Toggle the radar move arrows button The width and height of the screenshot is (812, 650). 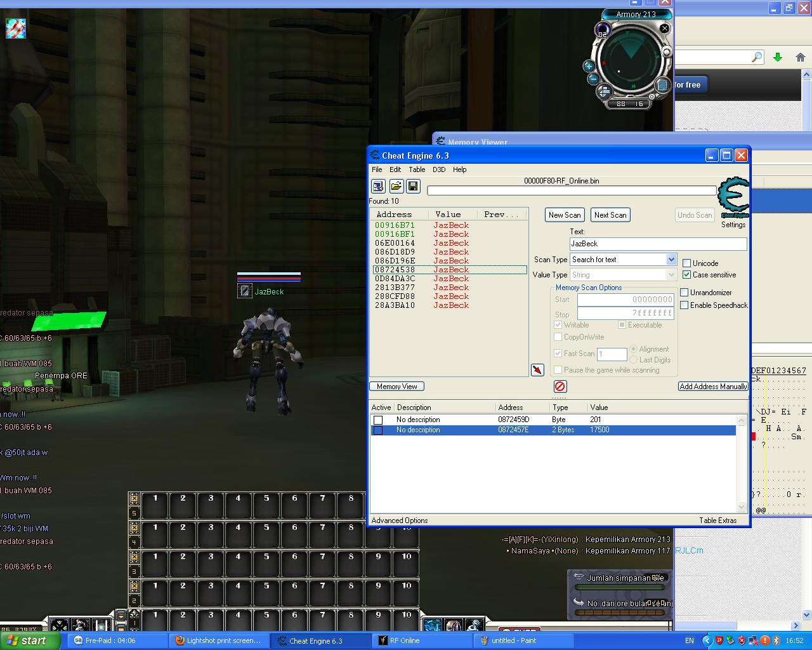604,92
